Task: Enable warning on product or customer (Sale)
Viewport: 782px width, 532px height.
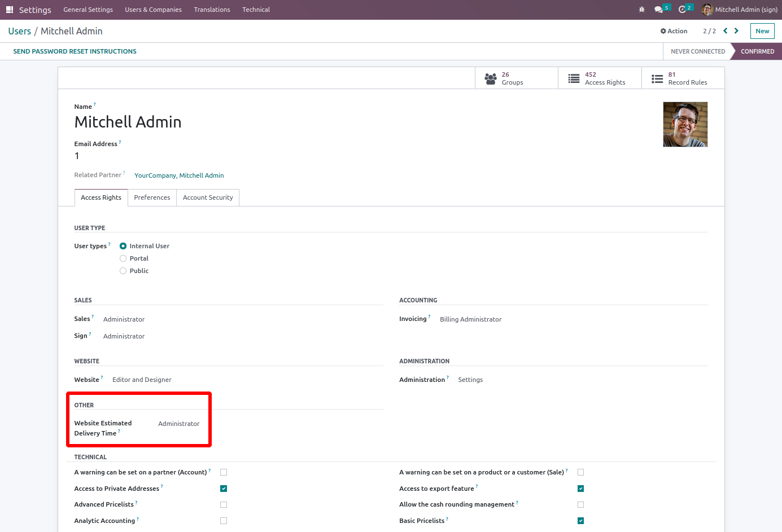Action: coord(580,472)
